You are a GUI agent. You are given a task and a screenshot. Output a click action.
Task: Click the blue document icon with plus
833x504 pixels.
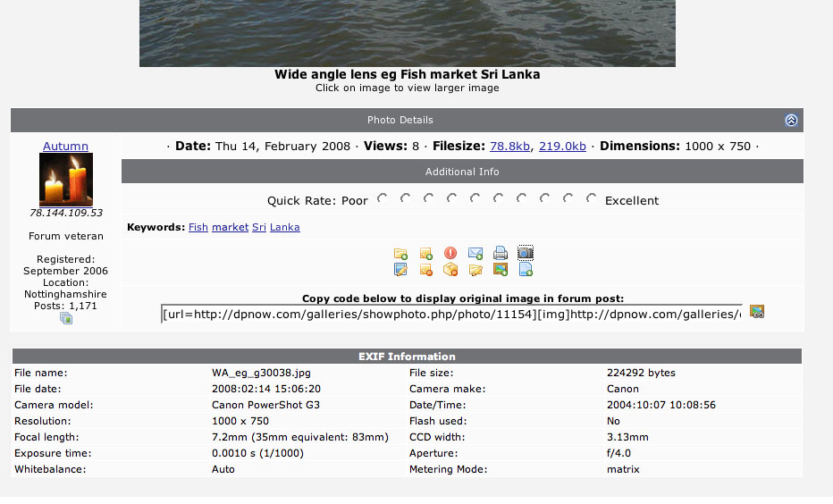point(526,270)
